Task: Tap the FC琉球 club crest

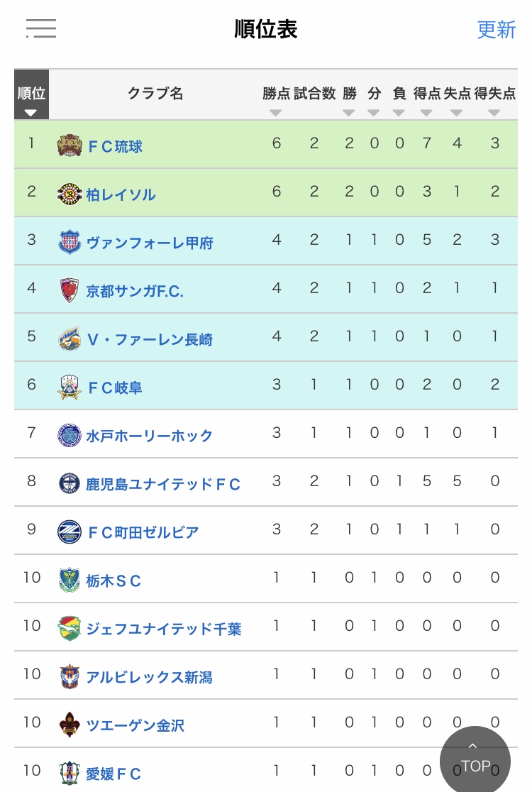Action: 70,145
